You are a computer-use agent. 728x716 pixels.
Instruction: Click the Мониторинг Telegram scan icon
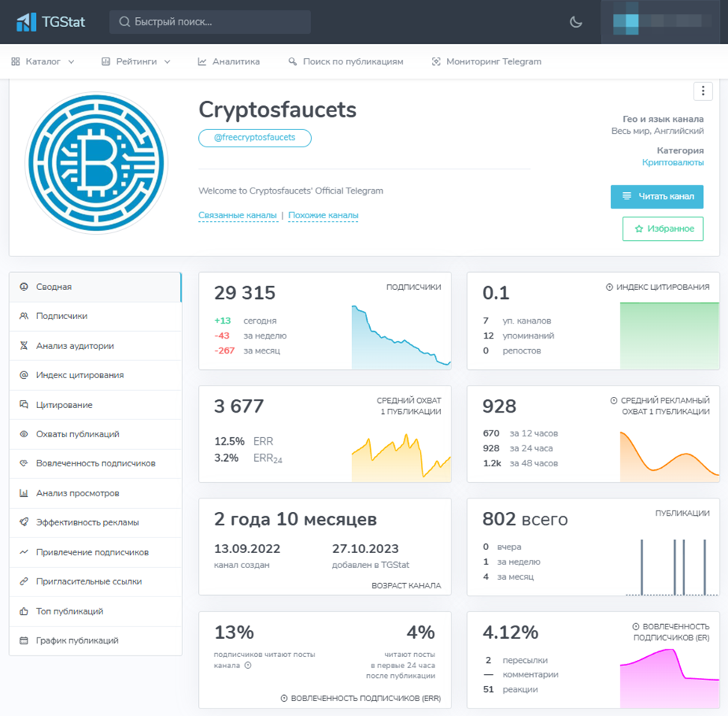pos(436,61)
